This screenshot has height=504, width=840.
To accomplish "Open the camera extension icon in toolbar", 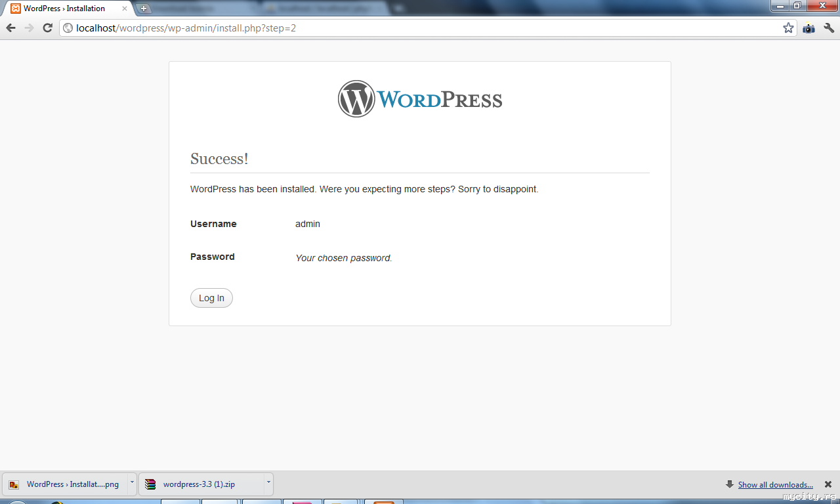I will tap(809, 28).
